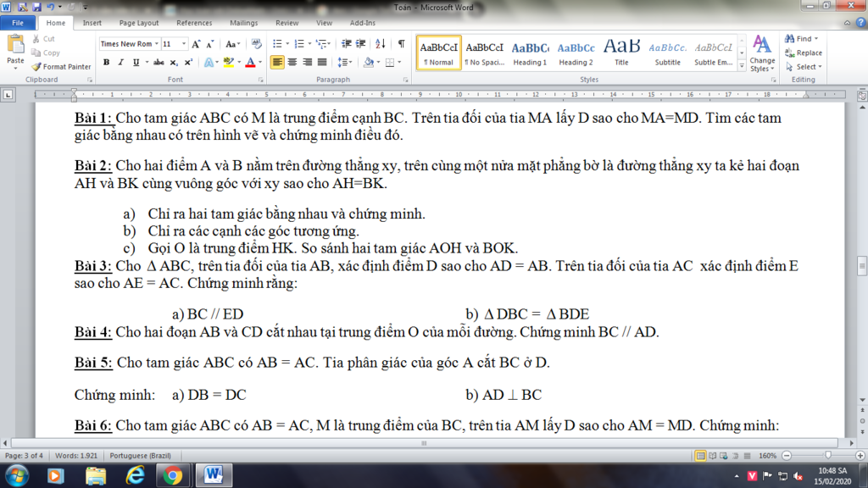Click Multilevel List icon
Viewport: 868px width, 488px height.
coord(321,44)
